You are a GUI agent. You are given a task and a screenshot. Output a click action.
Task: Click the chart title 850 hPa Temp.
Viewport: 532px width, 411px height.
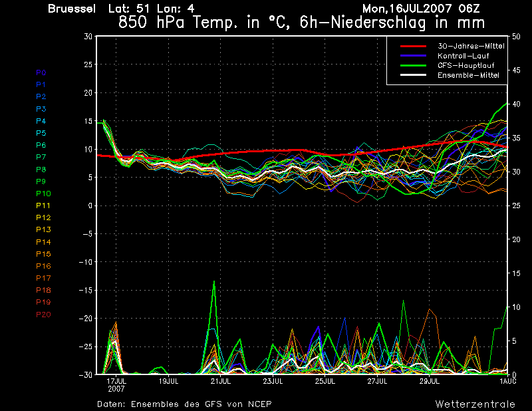pos(302,23)
